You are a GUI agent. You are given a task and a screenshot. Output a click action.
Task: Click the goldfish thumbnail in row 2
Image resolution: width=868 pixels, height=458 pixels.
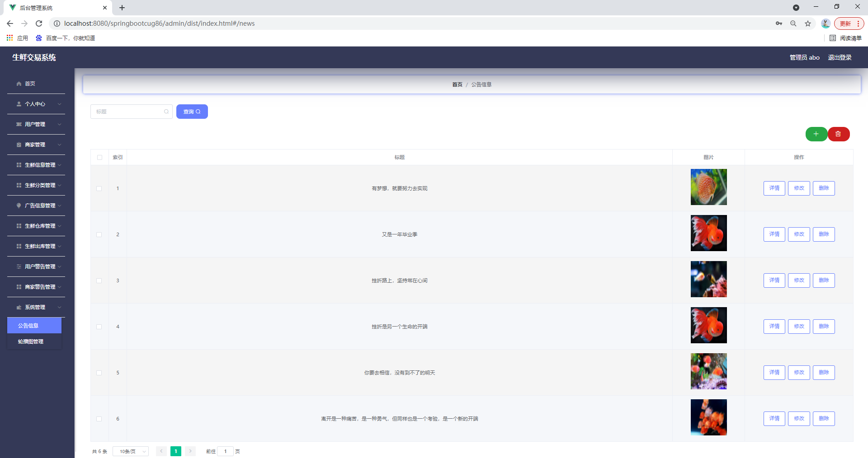point(708,233)
